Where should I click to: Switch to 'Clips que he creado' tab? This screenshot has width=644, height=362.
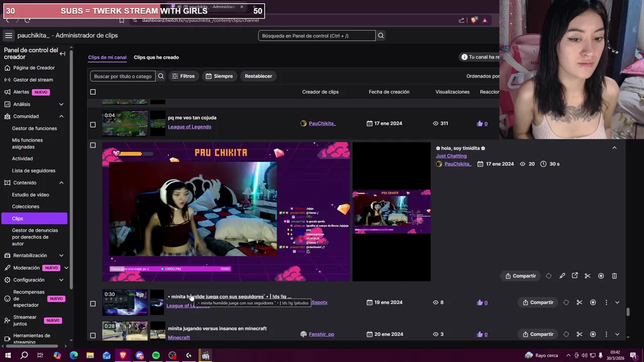click(156, 57)
